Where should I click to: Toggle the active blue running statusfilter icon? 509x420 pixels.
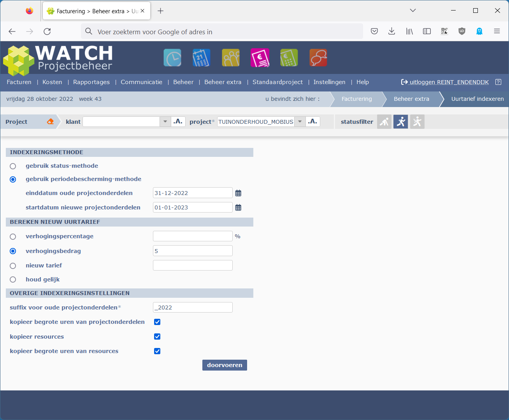click(x=401, y=122)
